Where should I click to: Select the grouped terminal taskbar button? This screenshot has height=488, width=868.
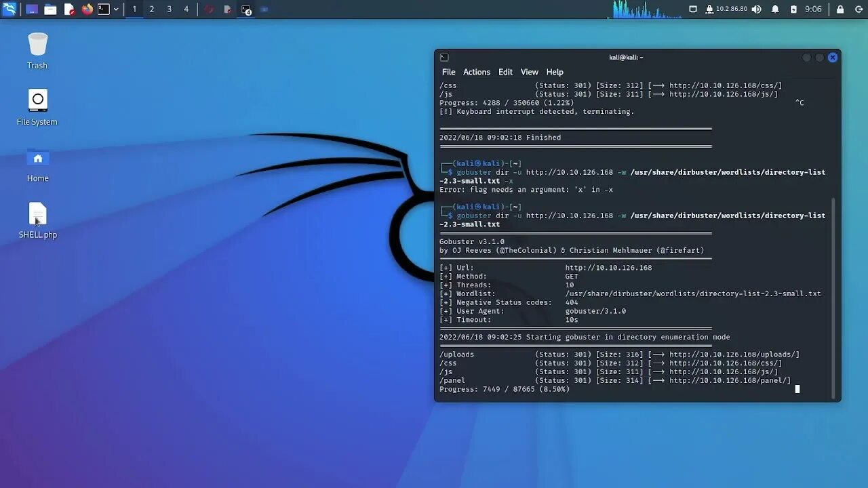point(246,9)
